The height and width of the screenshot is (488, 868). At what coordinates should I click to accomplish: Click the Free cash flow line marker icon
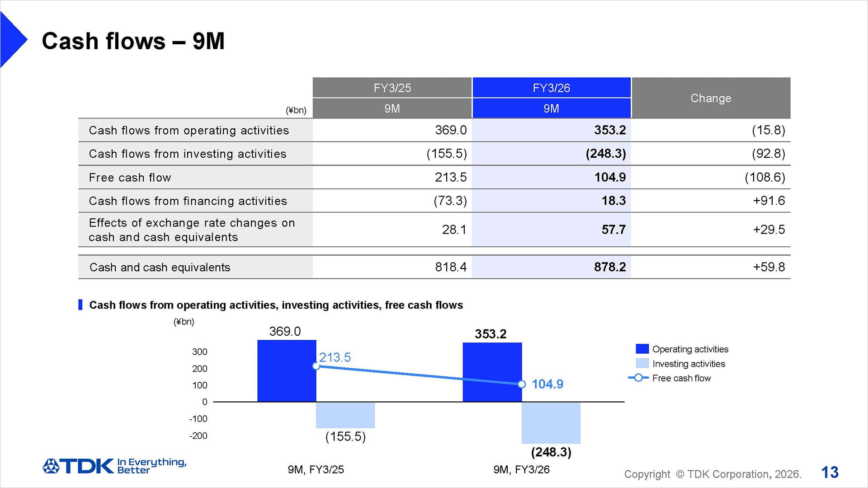(638, 378)
